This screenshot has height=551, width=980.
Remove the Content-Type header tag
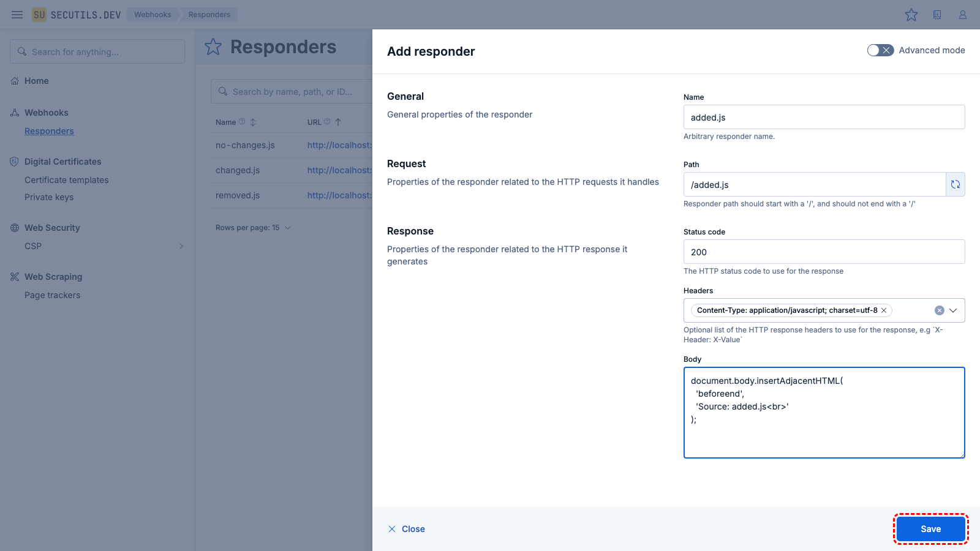(x=884, y=310)
